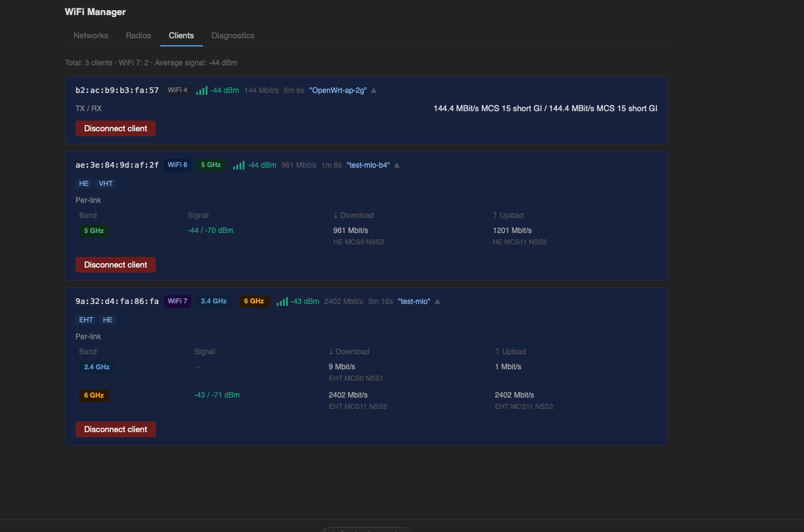Open the Diagnostics tab
The width and height of the screenshot is (804, 532).
pos(233,35)
